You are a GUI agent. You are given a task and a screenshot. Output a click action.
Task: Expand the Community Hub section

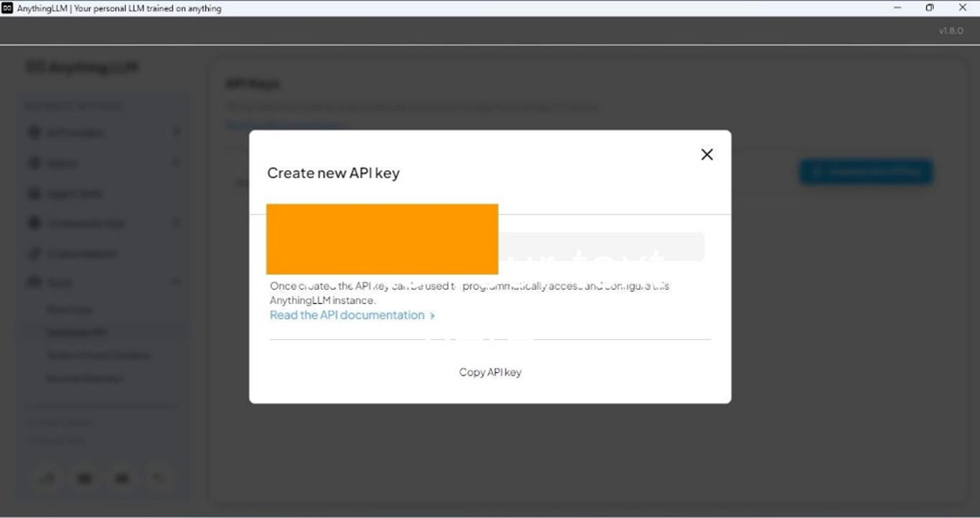pos(176,223)
